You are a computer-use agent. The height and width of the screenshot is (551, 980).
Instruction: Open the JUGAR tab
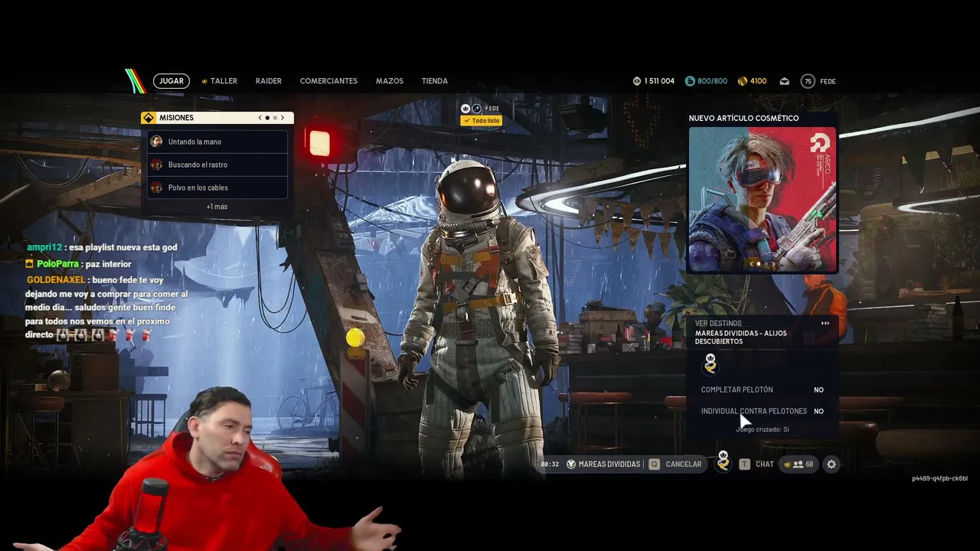(171, 81)
